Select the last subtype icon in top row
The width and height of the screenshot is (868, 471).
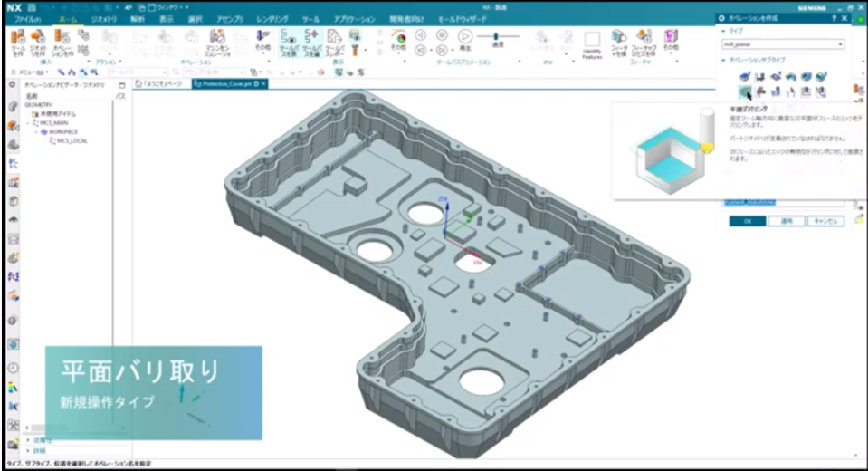[821, 76]
